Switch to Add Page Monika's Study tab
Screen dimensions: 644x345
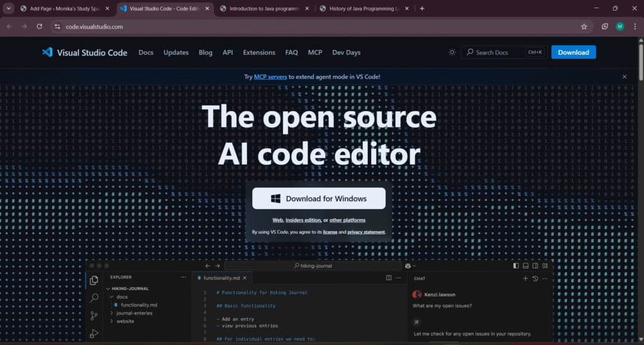pyautogui.click(x=65, y=9)
